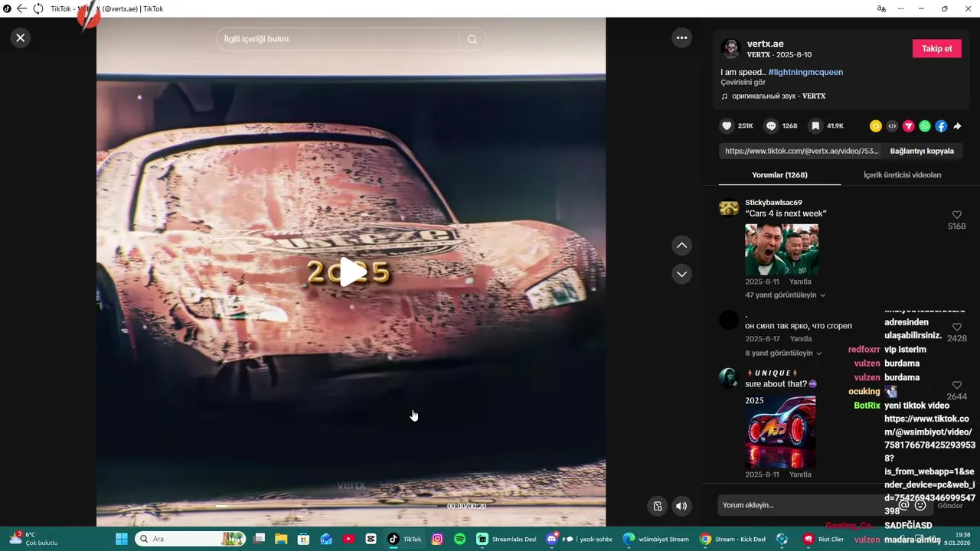The height and width of the screenshot is (551, 980).
Task: Share the video to WhatsApp
Action: pos(925,126)
